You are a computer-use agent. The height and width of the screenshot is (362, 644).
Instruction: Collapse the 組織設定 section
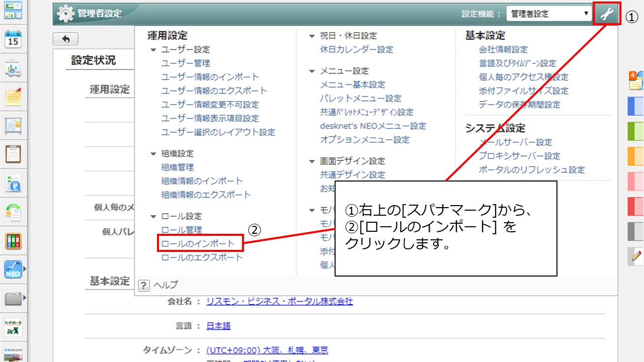(153, 154)
